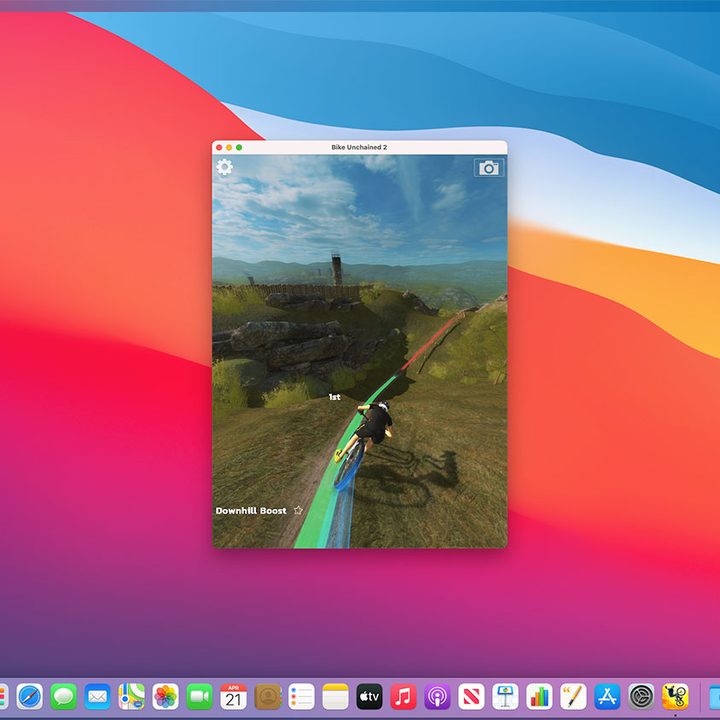Close the Bike Unchained 2 window
Viewport: 720px width, 720px height.
219,147
